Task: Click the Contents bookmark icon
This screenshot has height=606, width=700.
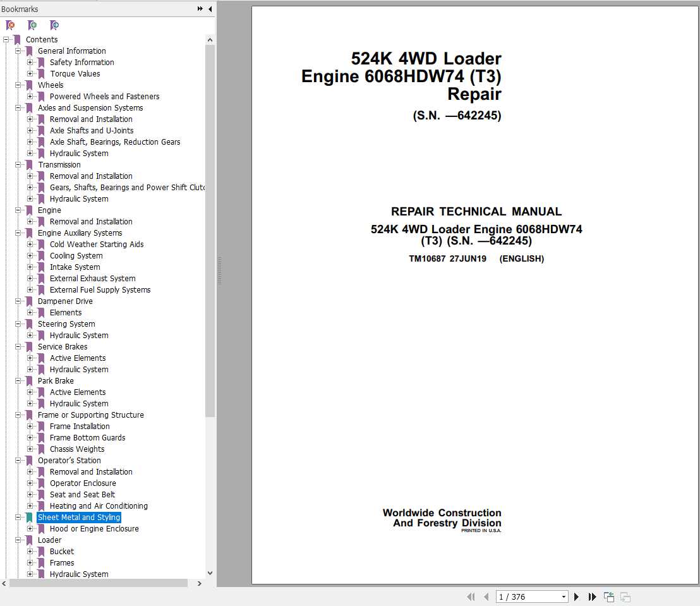Action: tap(18, 40)
